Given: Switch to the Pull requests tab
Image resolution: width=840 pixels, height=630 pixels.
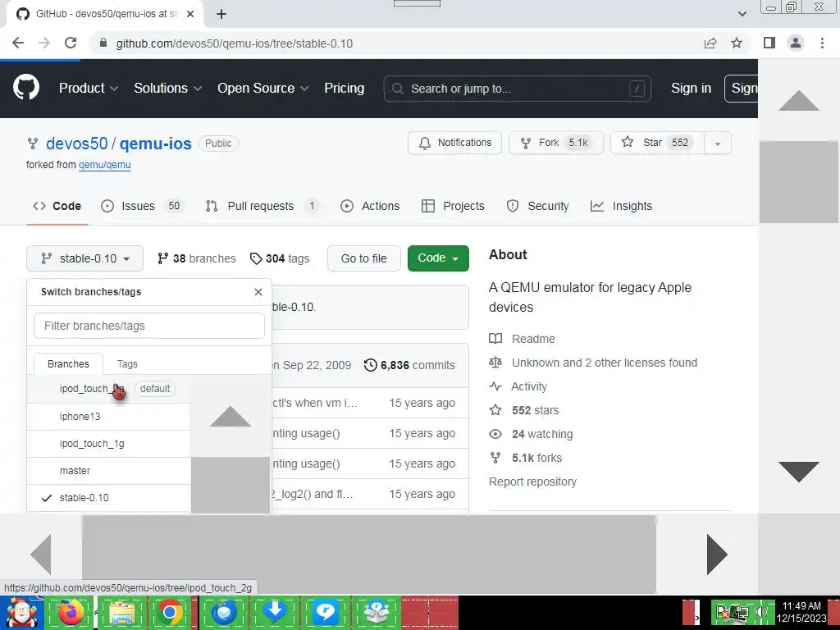Looking at the screenshot, I should tap(262, 206).
